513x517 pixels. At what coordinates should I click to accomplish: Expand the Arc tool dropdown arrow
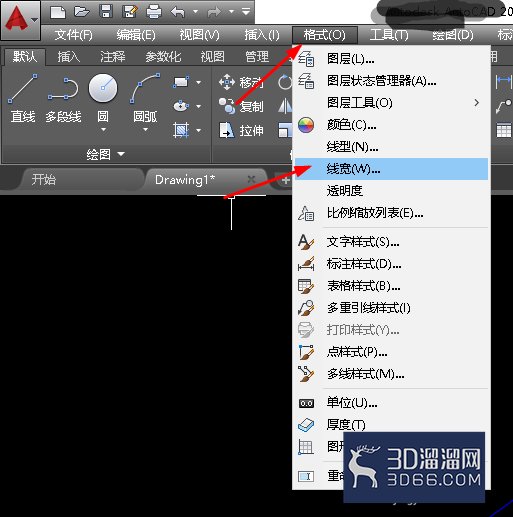pos(145,129)
